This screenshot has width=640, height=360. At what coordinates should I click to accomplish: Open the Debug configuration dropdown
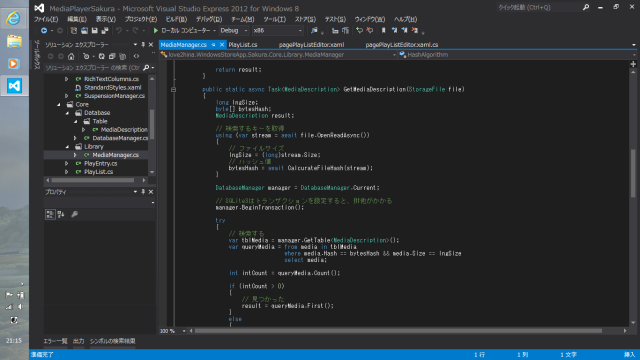coord(234,31)
